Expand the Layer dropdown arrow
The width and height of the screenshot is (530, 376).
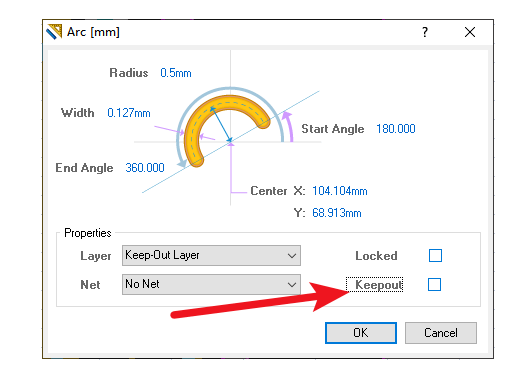pyautogui.click(x=292, y=256)
